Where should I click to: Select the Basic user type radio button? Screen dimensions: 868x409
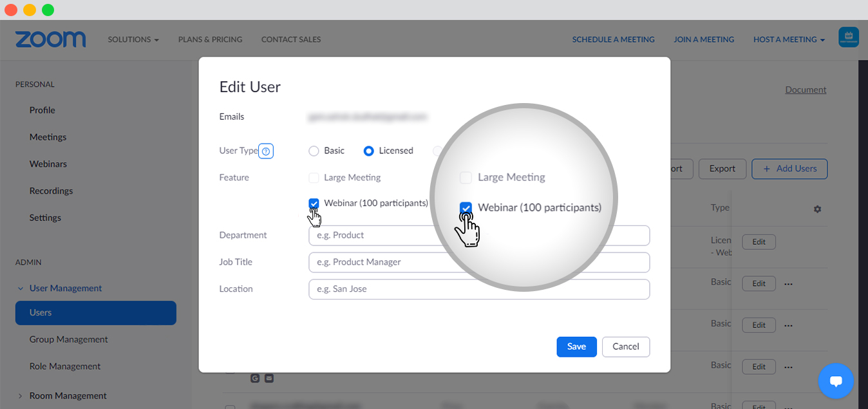[314, 151]
